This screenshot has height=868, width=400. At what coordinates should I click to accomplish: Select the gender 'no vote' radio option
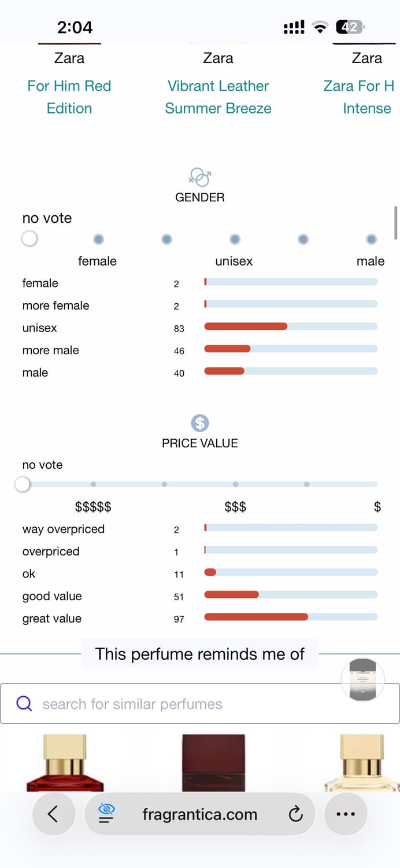29,238
